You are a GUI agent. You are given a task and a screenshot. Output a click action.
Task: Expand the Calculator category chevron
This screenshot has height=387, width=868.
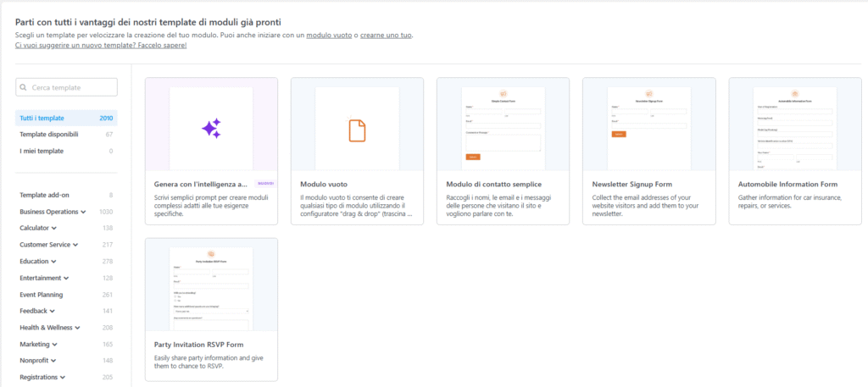[x=54, y=229]
